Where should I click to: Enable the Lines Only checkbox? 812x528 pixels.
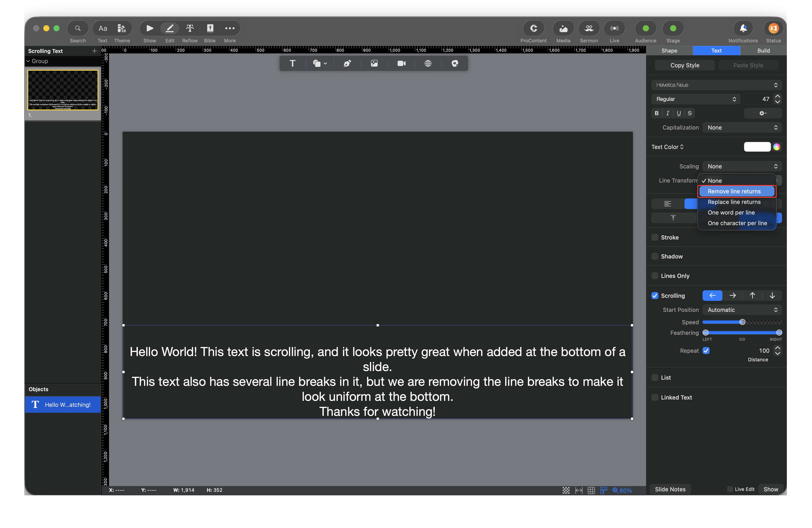655,276
